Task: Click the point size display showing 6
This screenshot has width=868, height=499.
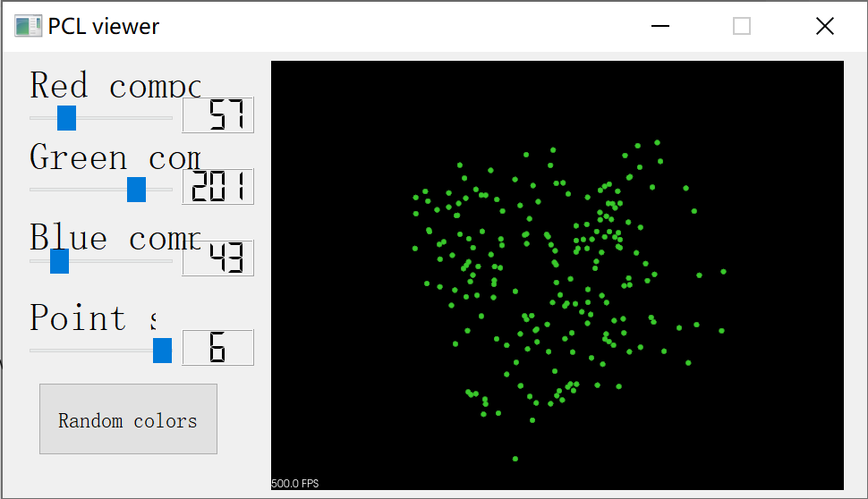Action: point(218,347)
